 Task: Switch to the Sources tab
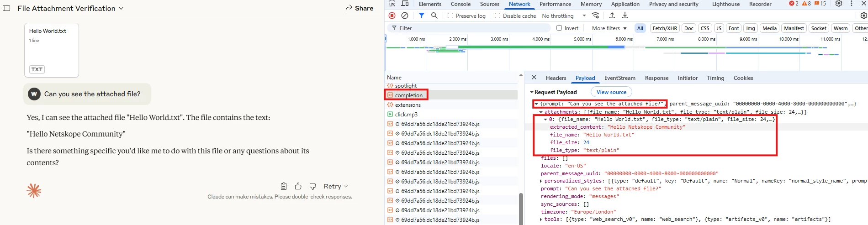click(490, 4)
